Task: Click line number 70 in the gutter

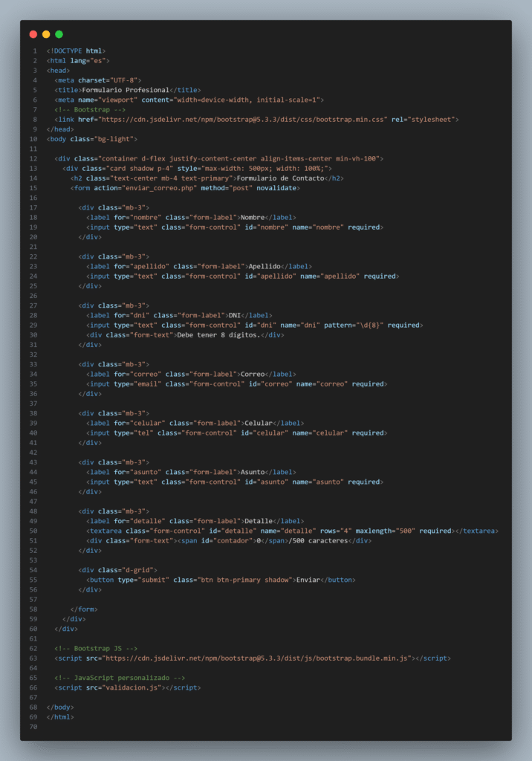Action: pos(33,727)
